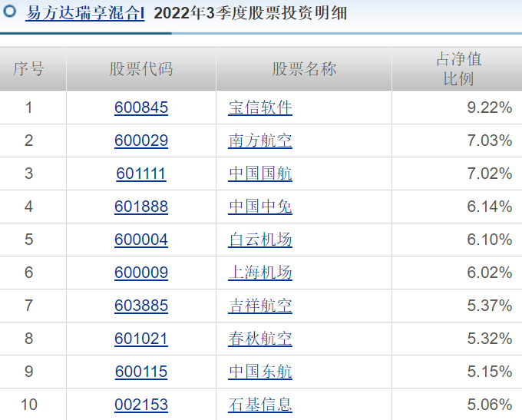Select the 5.32% value cell
The height and width of the screenshot is (420, 522).
[457, 339]
